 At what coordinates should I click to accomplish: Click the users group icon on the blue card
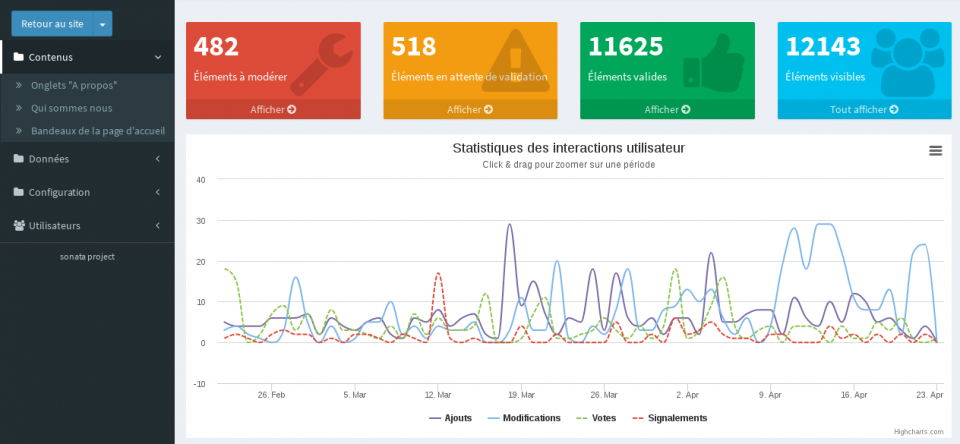(906, 60)
